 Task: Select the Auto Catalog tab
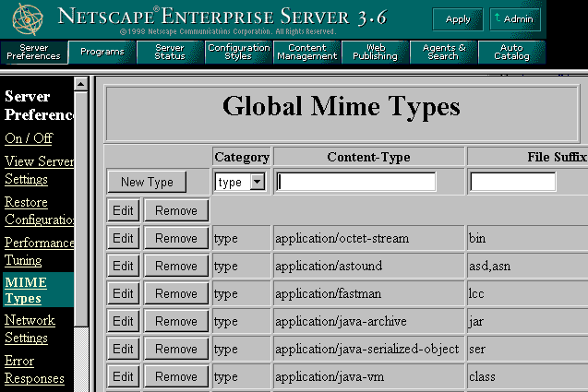(512, 52)
